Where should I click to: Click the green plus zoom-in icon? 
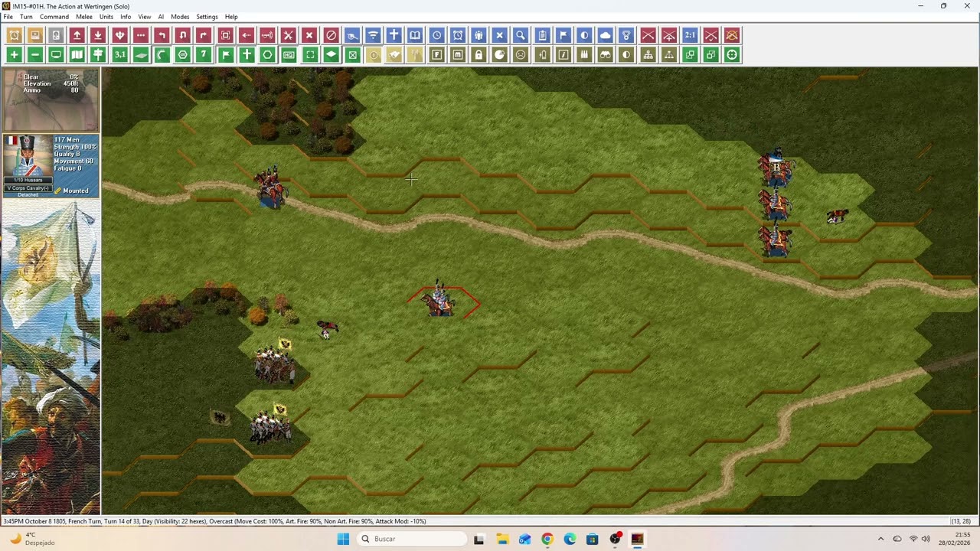coord(14,55)
